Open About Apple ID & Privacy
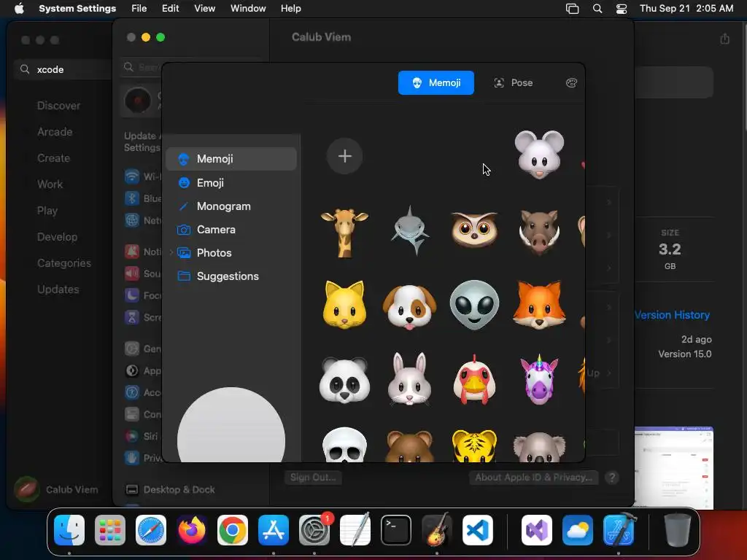The width and height of the screenshot is (747, 560). (x=533, y=477)
